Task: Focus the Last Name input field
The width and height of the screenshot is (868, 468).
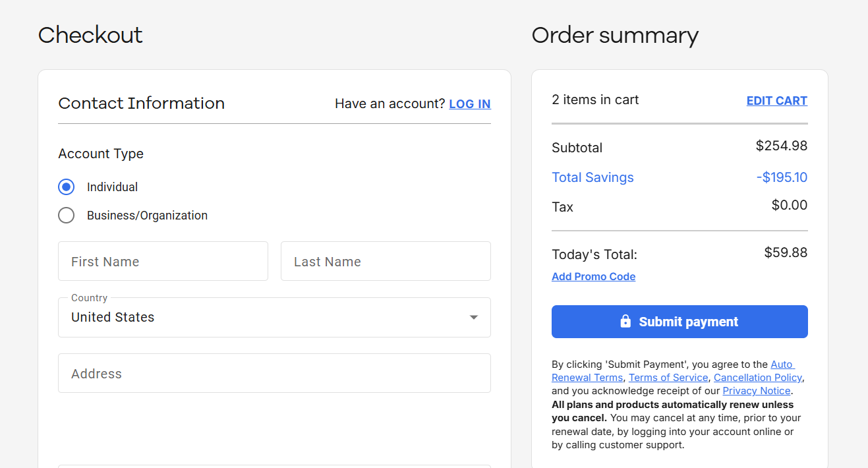Action: tap(386, 261)
